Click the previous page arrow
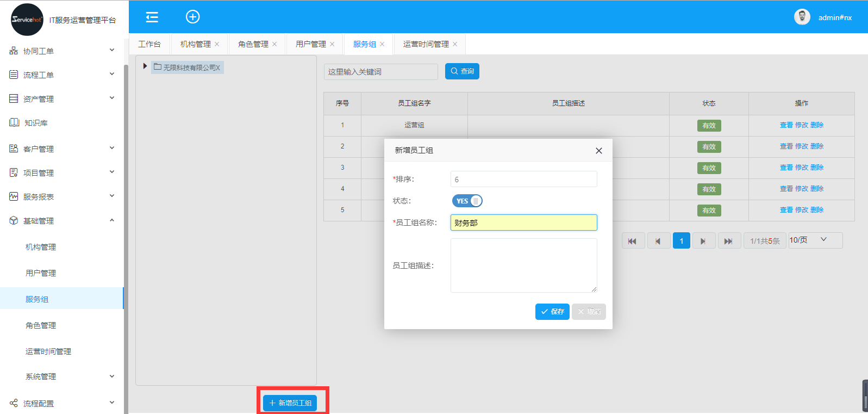The height and width of the screenshot is (414, 868). (658, 241)
